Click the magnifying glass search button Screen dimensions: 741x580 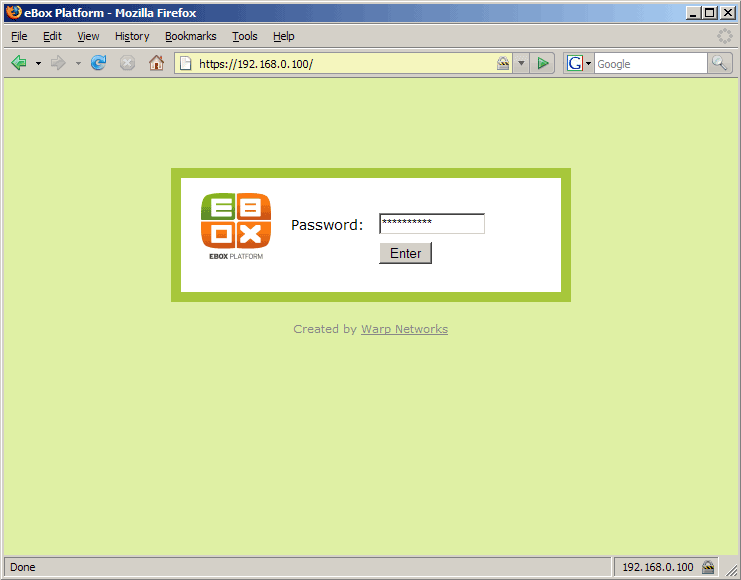tap(719, 63)
